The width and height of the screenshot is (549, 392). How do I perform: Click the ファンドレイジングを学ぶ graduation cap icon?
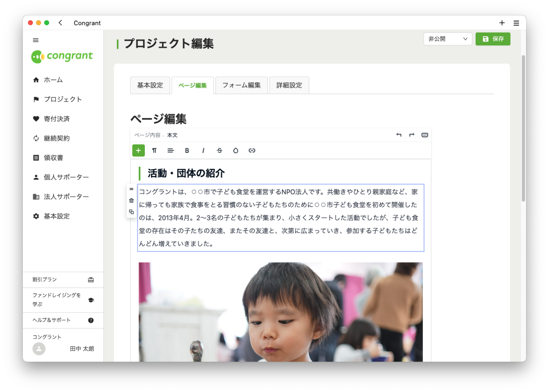tap(91, 300)
